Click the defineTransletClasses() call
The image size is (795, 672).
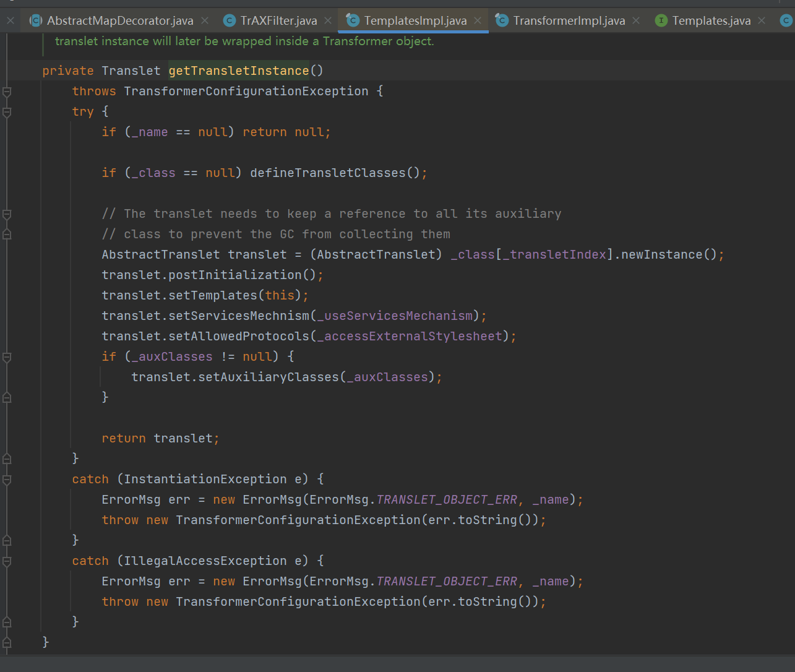[335, 173]
